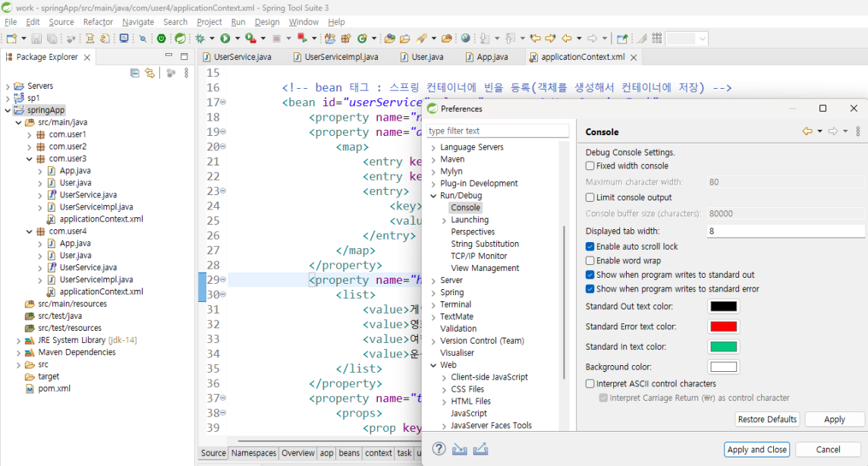Toggle Show when program writes to standard error

pos(590,289)
